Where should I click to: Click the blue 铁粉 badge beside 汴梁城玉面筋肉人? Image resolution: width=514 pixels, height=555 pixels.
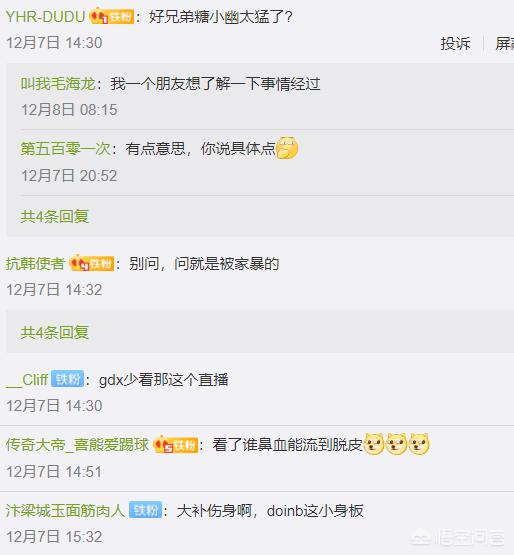tap(145, 510)
